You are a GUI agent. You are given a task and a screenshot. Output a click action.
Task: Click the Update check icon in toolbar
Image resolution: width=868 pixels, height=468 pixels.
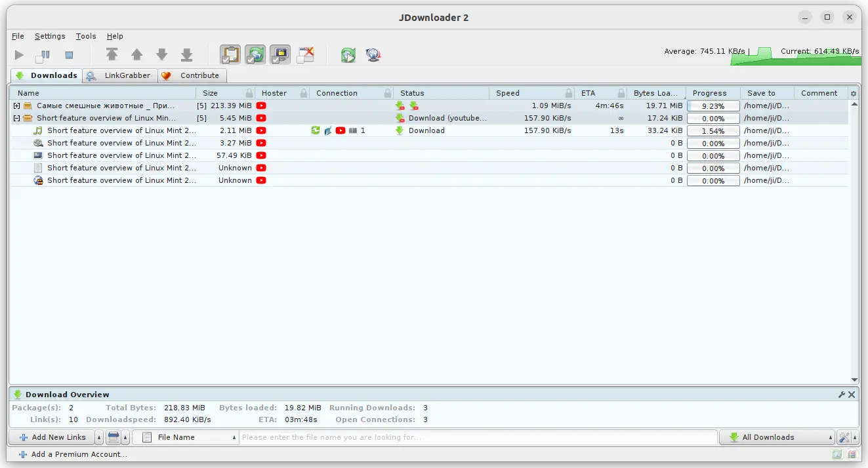point(348,55)
